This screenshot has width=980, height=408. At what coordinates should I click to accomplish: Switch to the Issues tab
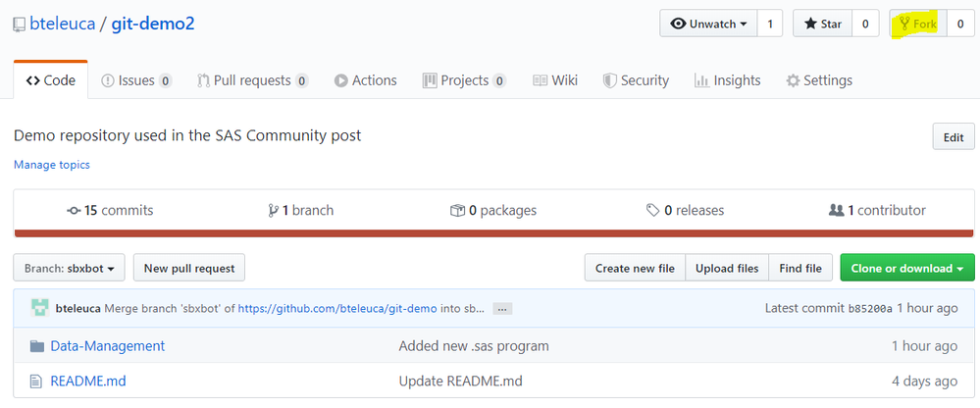click(136, 80)
